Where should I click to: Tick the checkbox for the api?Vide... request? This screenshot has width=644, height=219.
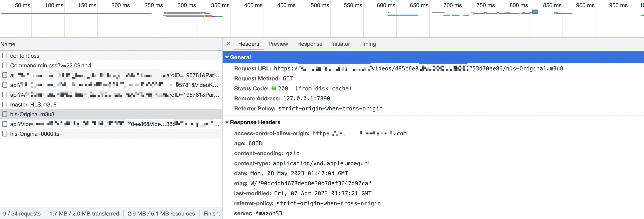4,124
